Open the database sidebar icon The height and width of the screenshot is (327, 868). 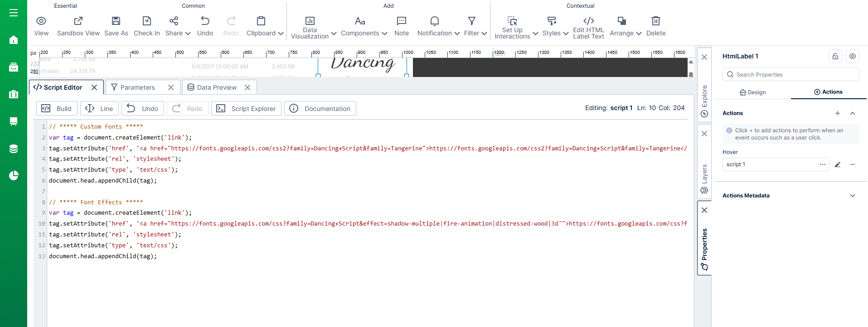pos(14,149)
